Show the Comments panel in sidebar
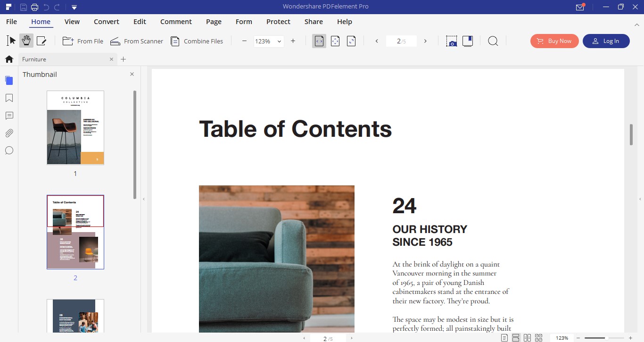 9,116
